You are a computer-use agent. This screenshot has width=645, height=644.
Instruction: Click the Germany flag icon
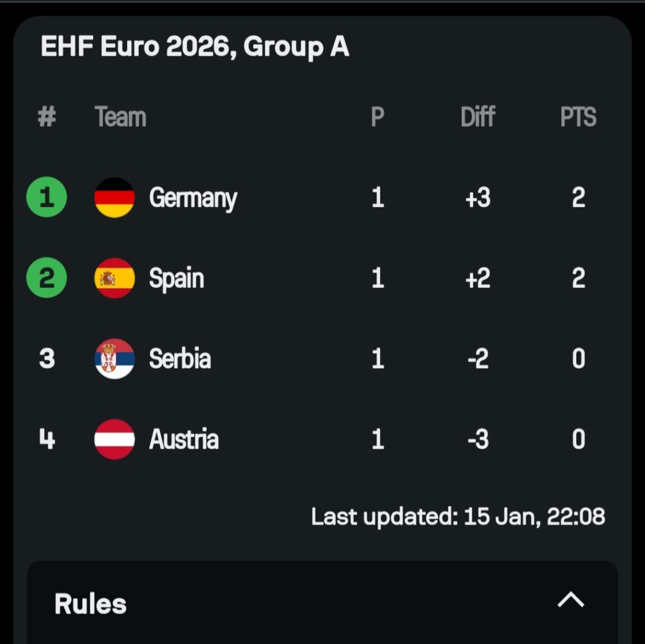click(115, 198)
